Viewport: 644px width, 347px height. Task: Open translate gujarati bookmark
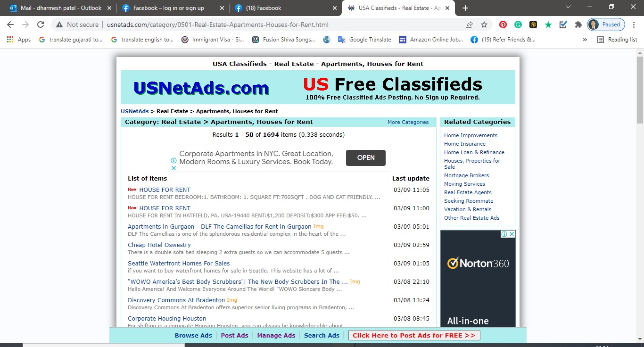pos(71,40)
